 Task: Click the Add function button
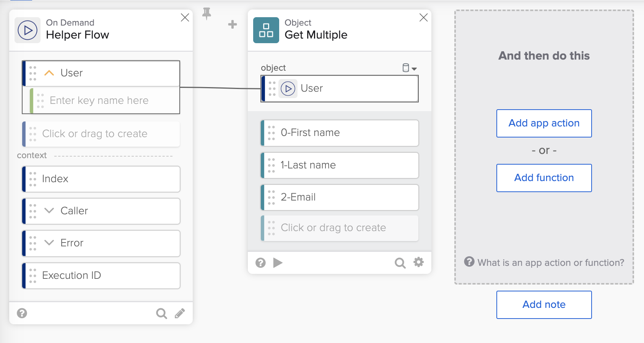pyautogui.click(x=544, y=178)
